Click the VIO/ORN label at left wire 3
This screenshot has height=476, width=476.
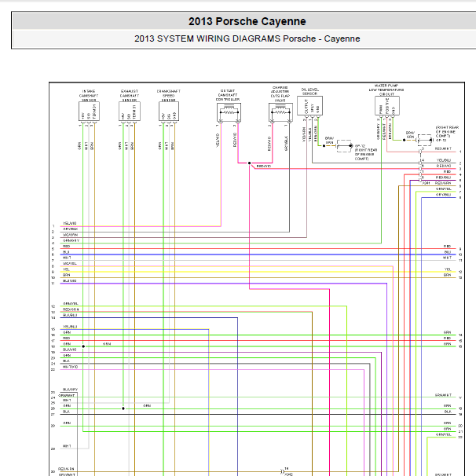pyautogui.click(x=70, y=235)
